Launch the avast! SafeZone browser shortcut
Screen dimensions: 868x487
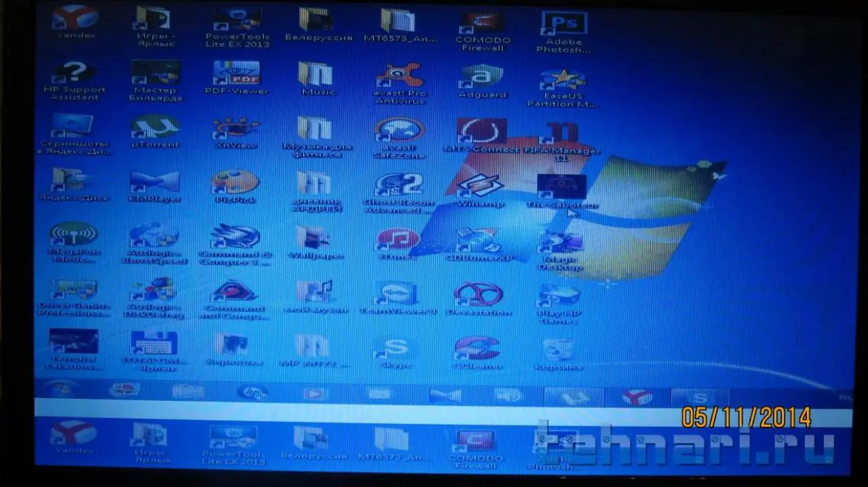(x=400, y=139)
